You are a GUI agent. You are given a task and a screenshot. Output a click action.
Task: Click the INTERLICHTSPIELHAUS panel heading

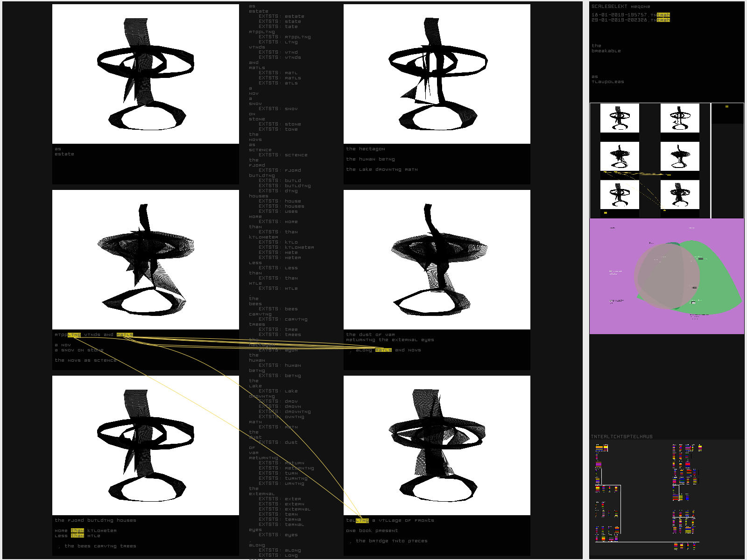[621, 437]
